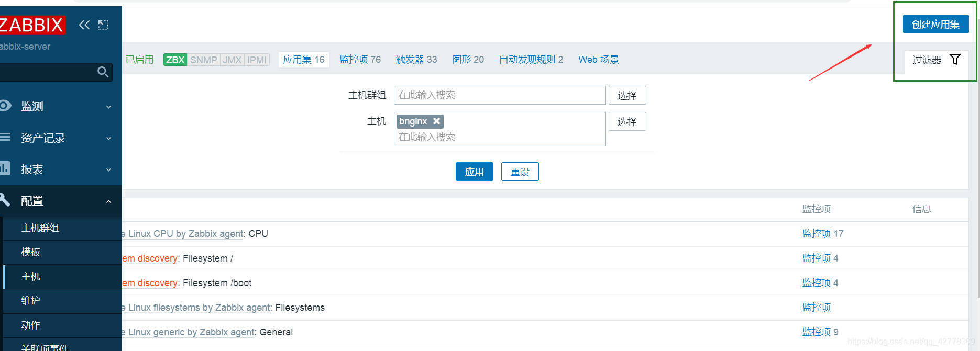
Task: Expand the 监测 menu chevron
Action: (108, 107)
